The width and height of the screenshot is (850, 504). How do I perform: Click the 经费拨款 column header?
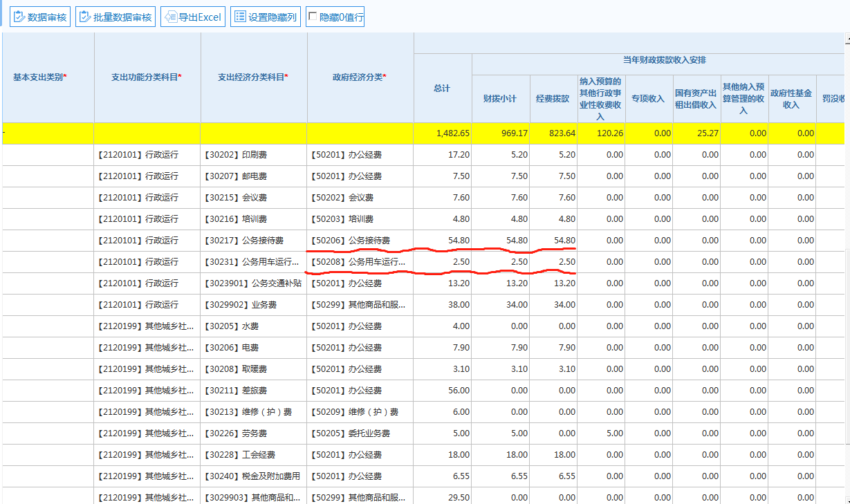[x=553, y=99]
